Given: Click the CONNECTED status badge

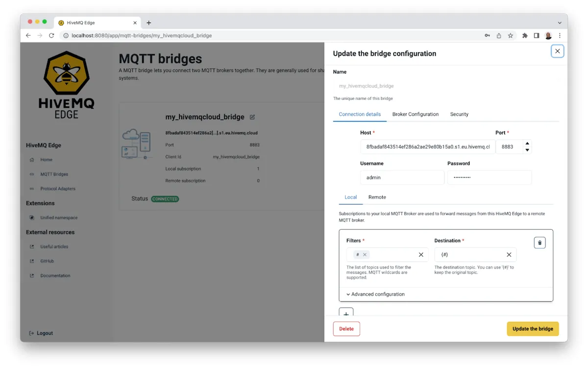Looking at the screenshot, I should 165,199.
